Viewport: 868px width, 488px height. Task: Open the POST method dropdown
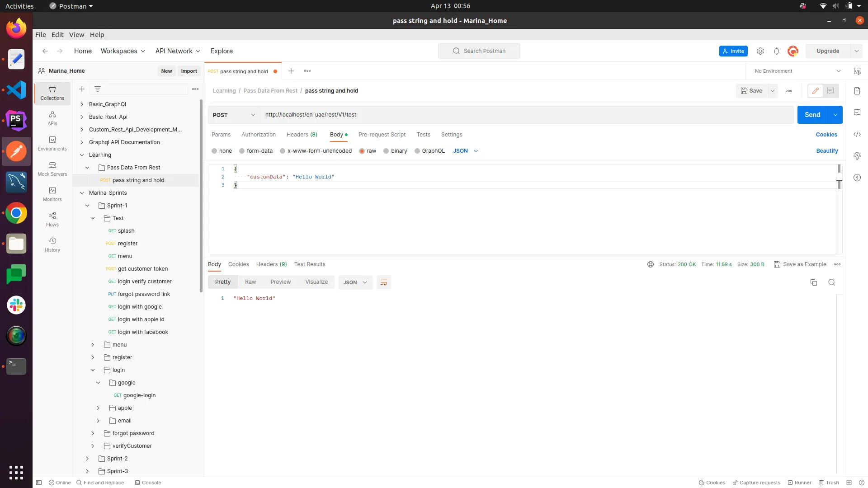[x=234, y=115]
